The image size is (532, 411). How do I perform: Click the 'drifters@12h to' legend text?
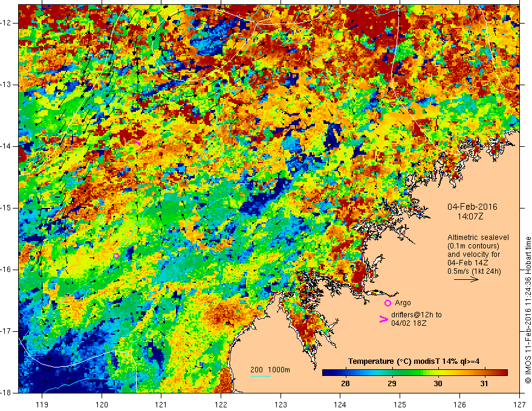417,315
